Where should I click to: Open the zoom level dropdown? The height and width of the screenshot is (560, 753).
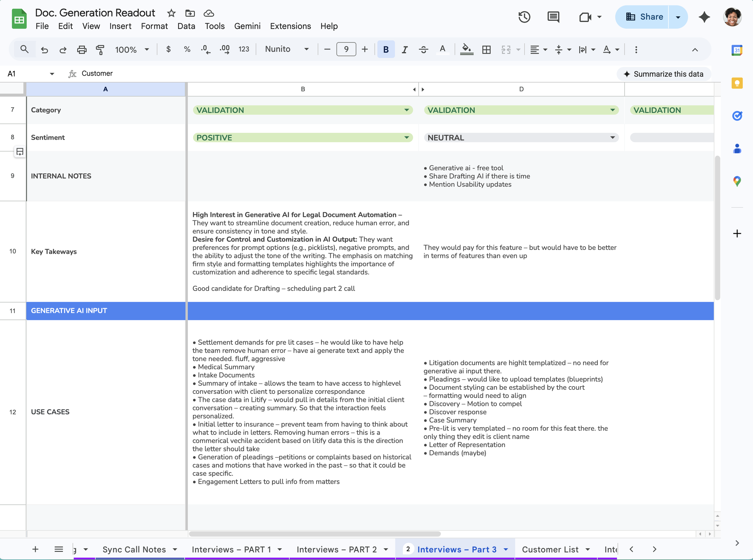[132, 49]
